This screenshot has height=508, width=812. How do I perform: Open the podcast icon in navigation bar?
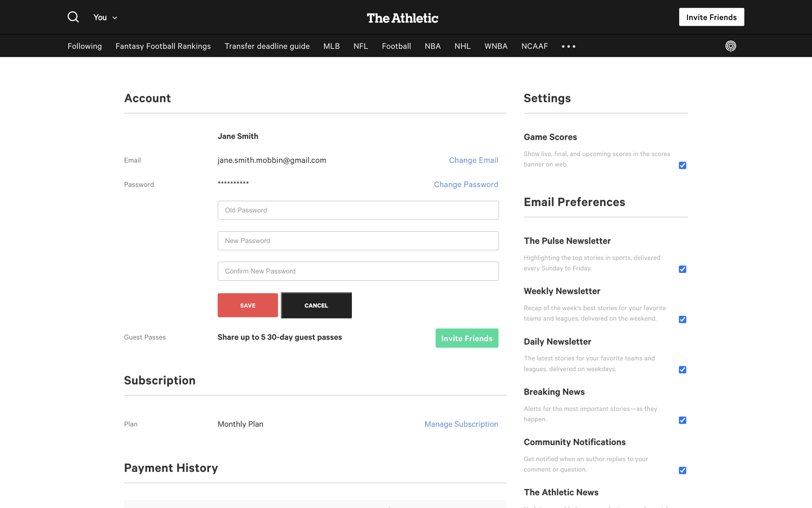[730, 46]
